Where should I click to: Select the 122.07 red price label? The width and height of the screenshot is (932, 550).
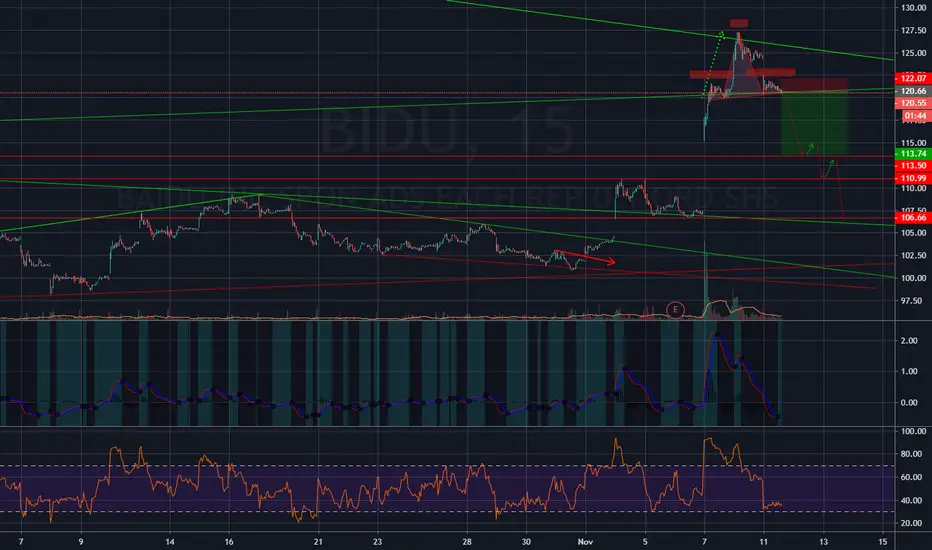[x=913, y=78]
